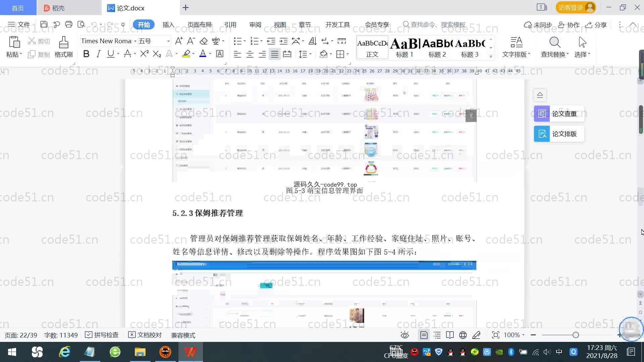Toggle writing mode pen icon
Viewport: 644px width, 362px height.
476,335
